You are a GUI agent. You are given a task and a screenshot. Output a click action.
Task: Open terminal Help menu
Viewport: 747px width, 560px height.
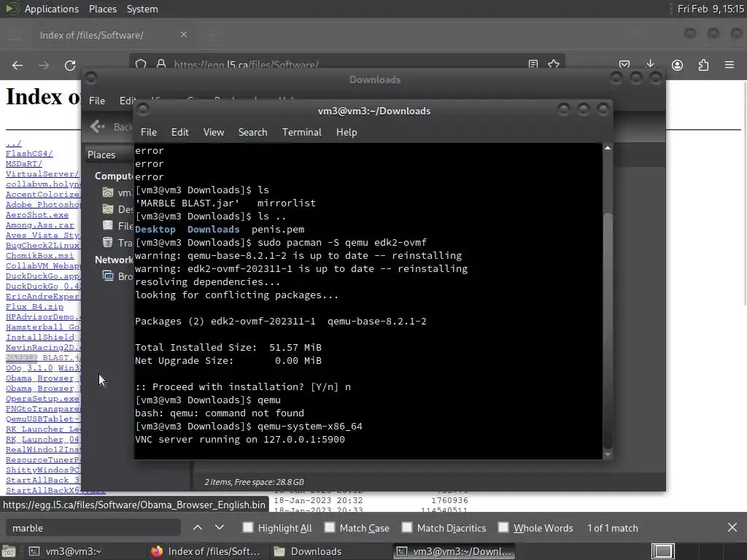pos(347,132)
